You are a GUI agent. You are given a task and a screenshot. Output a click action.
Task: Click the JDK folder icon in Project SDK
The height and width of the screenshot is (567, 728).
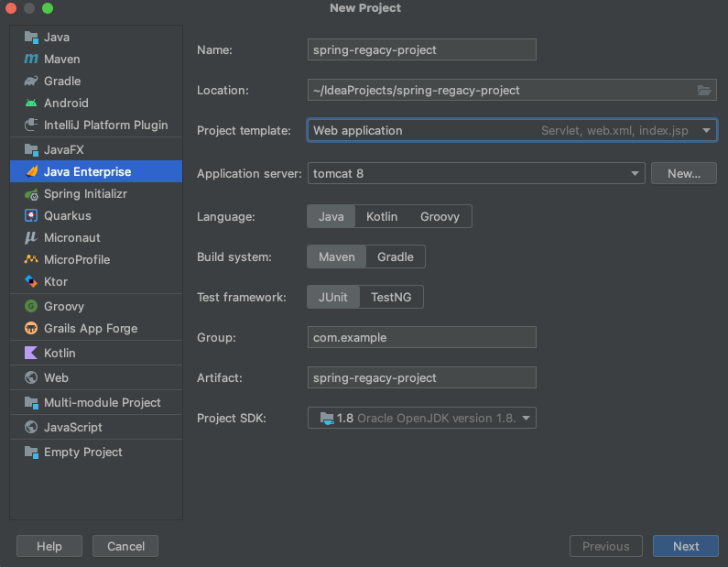[x=327, y=419]
